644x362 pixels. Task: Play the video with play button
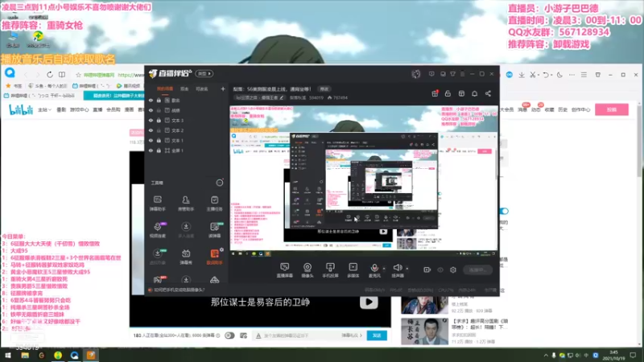369,302
